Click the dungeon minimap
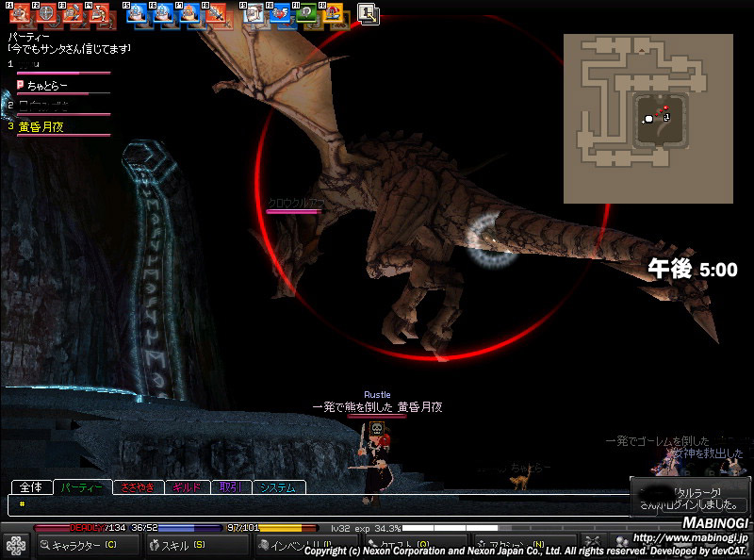This screenshot has height=560, width=754. coord(648,119)
